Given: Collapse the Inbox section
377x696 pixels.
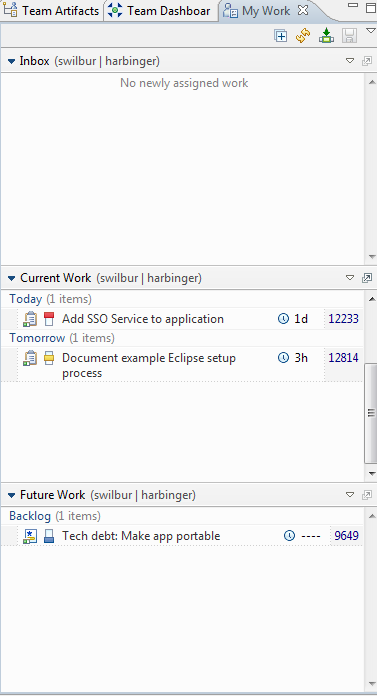Looking at the screenshot, I should 11,61.
